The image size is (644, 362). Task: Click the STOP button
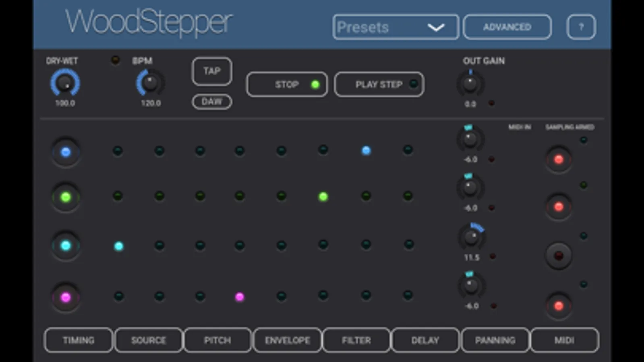[287, 84]
